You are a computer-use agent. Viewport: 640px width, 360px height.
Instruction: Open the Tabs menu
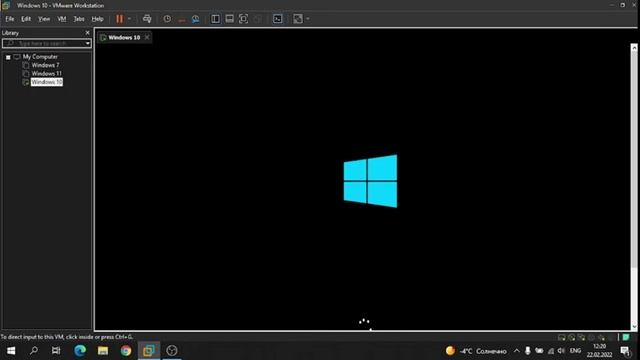79,19
